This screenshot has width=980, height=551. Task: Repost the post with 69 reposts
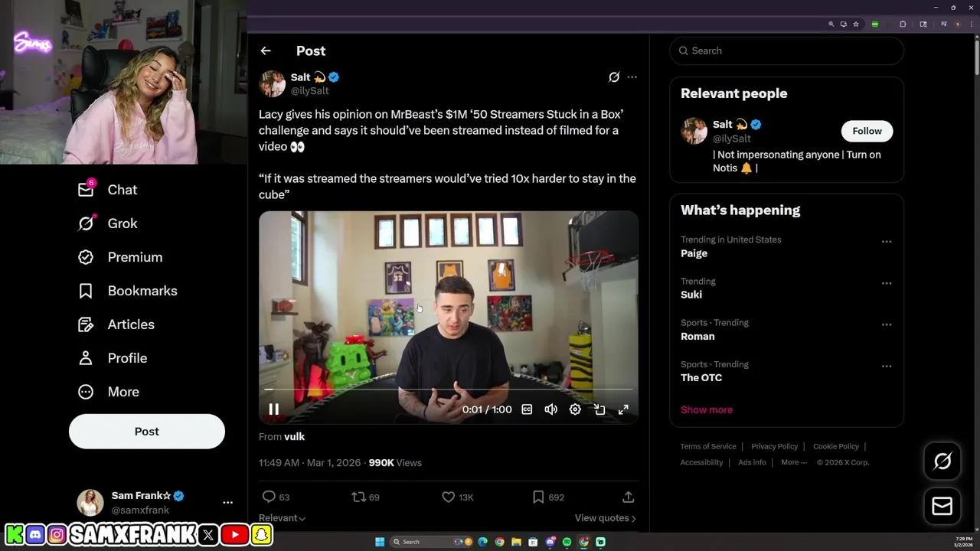(366, 497)
